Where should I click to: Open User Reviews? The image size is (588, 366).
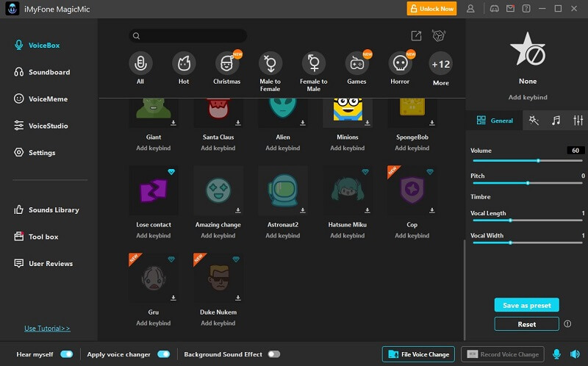coord(43,264)
